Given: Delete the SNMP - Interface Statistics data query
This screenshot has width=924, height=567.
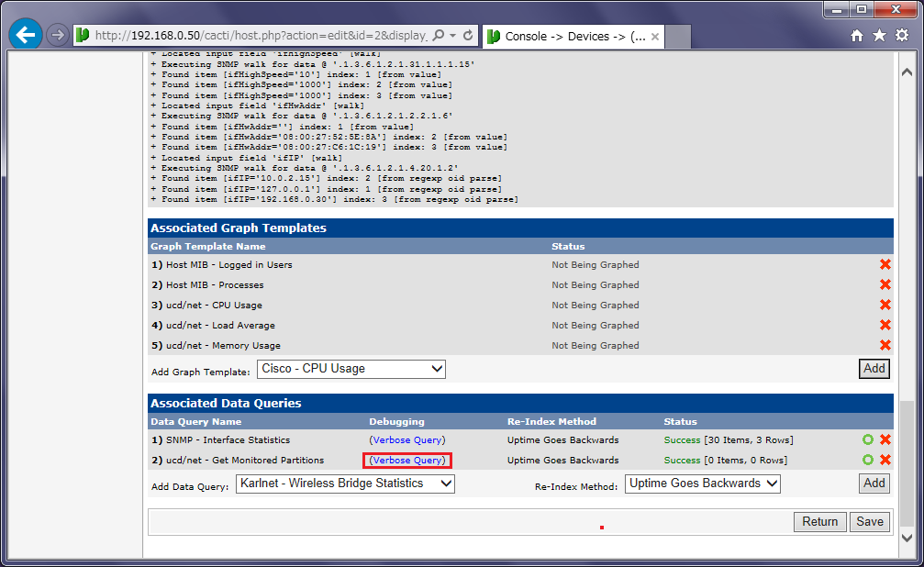Looking at the screenshot, I should coord(885,439).
